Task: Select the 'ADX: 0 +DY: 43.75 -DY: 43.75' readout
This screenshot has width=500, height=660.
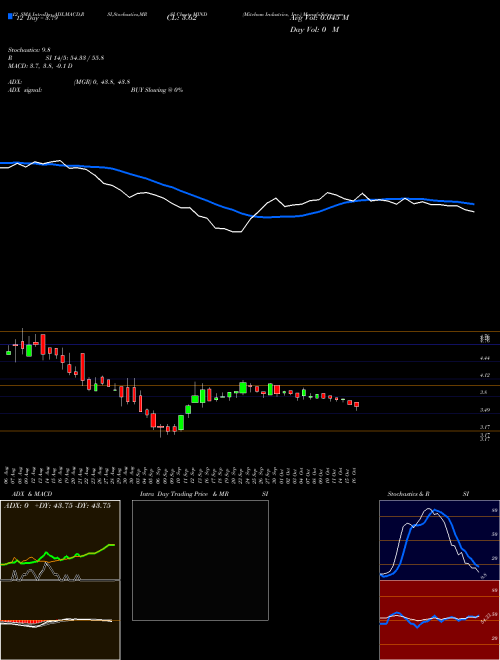Action: (x=58, y=506)
